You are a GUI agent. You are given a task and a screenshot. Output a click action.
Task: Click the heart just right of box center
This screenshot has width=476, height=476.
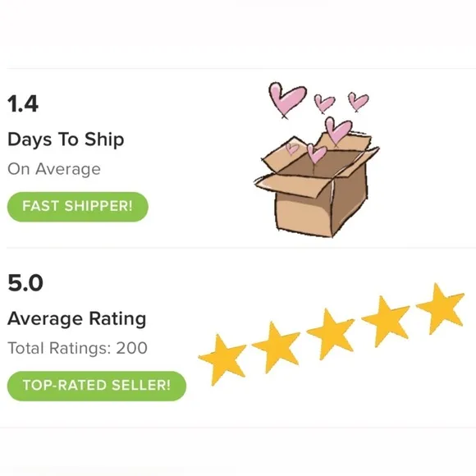[x=337, y=130]
